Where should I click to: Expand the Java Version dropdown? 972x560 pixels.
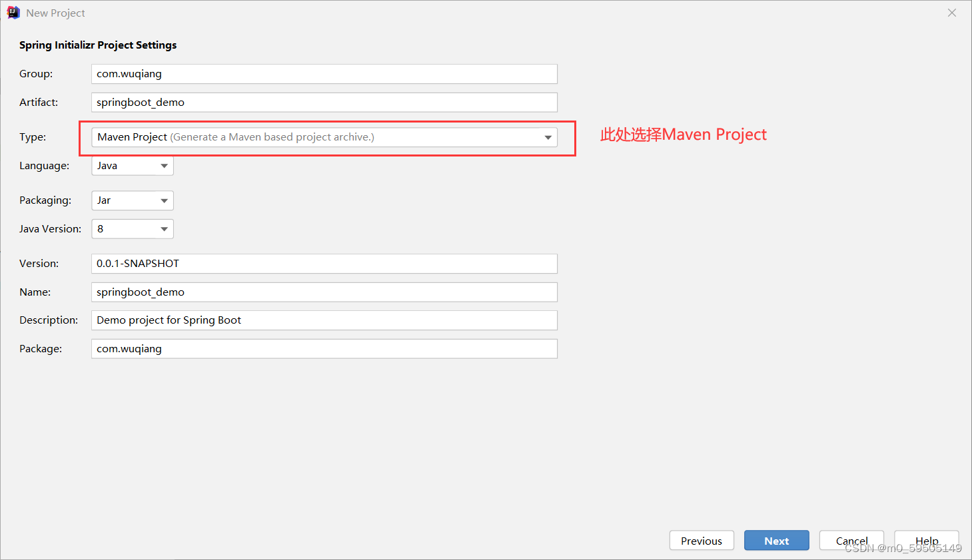(133, 229)
